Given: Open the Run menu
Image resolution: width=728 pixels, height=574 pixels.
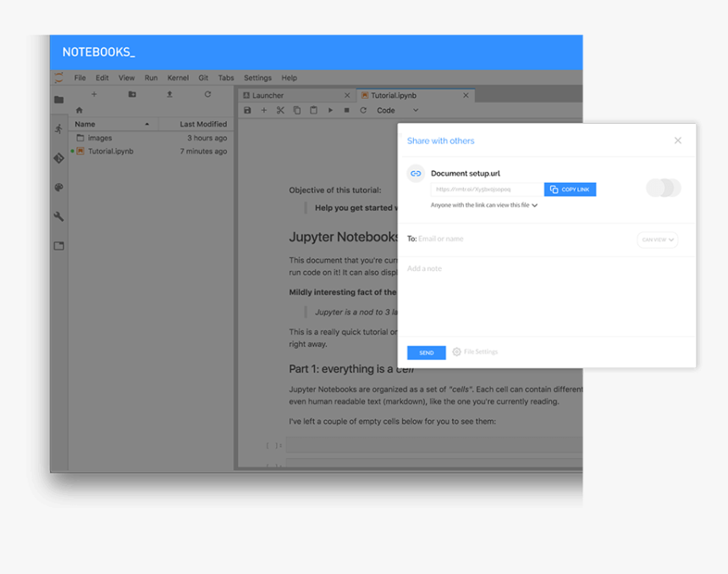Looking at the screenshot, I should [x=151, y=78].
